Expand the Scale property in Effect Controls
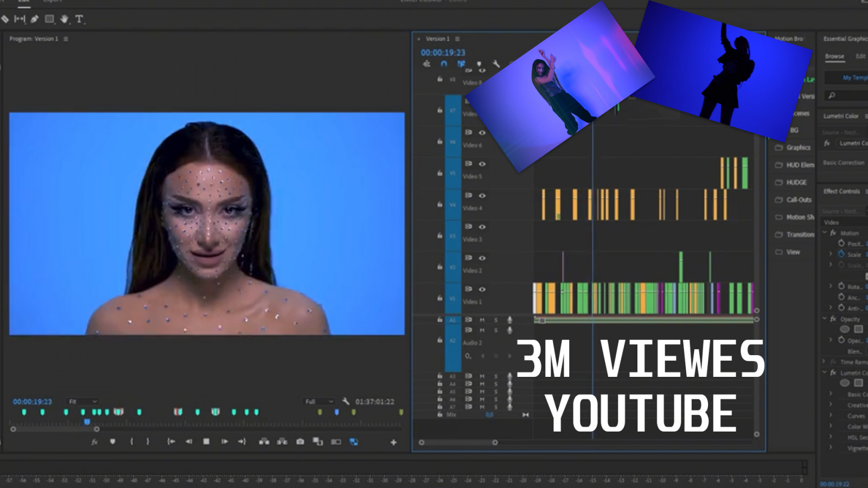The image size is (868, 488). 831,254
